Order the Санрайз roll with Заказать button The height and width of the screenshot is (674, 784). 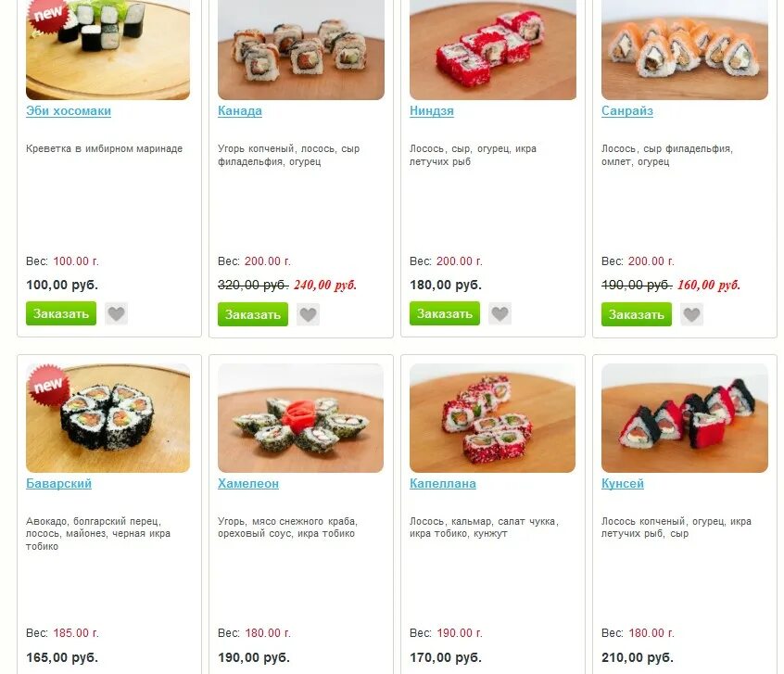click(x=637, y=314)
